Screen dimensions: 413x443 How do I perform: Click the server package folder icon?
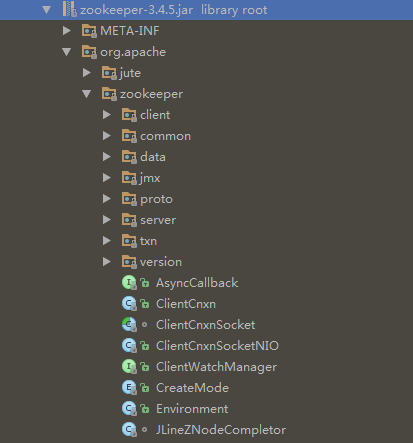pyautogui.click(x=129, y=220)
